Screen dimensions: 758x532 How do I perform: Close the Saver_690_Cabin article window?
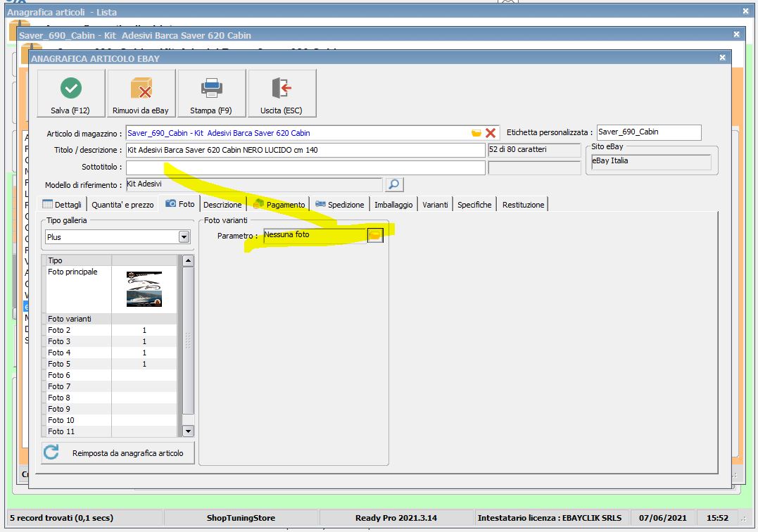[736, 34]
